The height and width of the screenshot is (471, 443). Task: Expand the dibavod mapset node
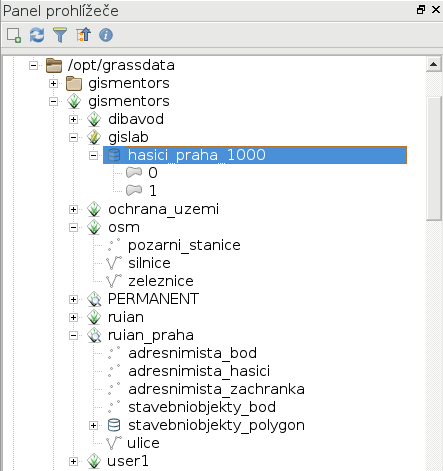tap(74, 119)
